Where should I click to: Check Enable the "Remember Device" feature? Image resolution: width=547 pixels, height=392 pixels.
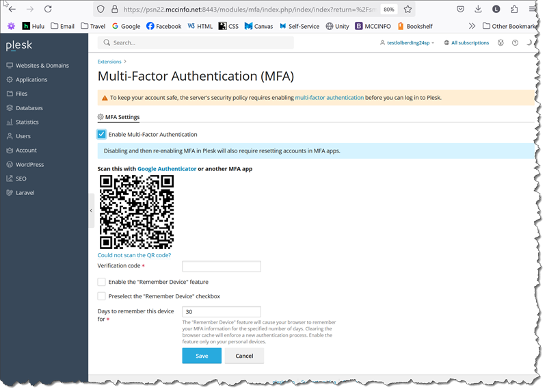(101, 282)
